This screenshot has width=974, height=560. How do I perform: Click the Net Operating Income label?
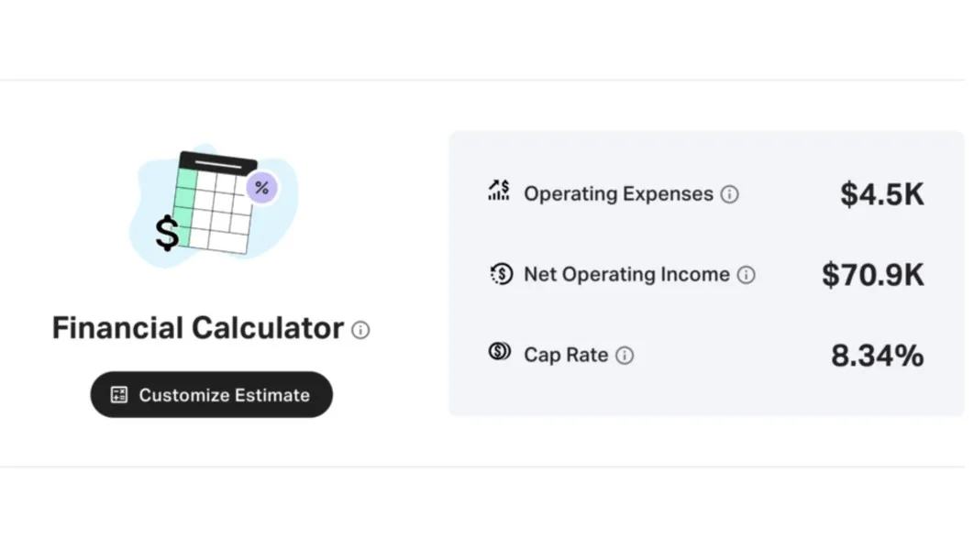(626, 275)
